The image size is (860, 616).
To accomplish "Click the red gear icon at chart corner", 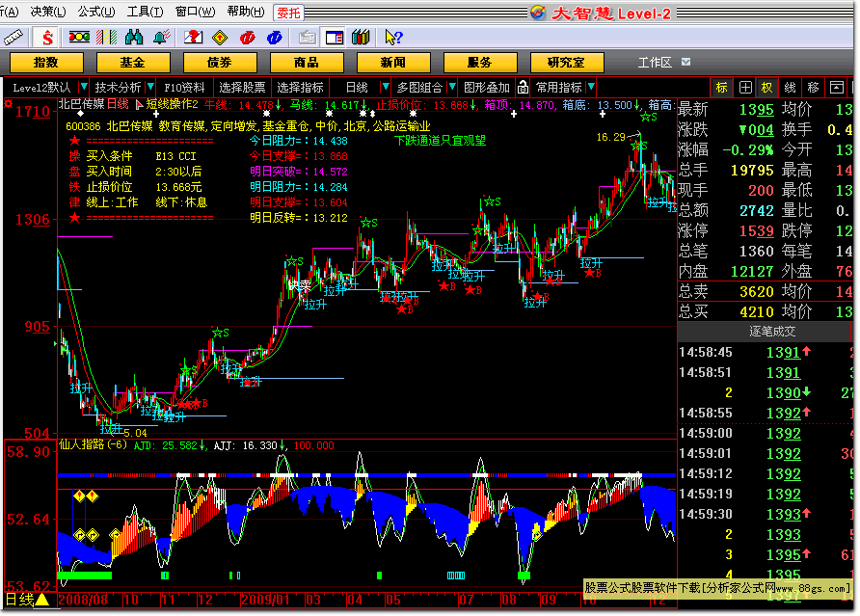I will (9, 104).
